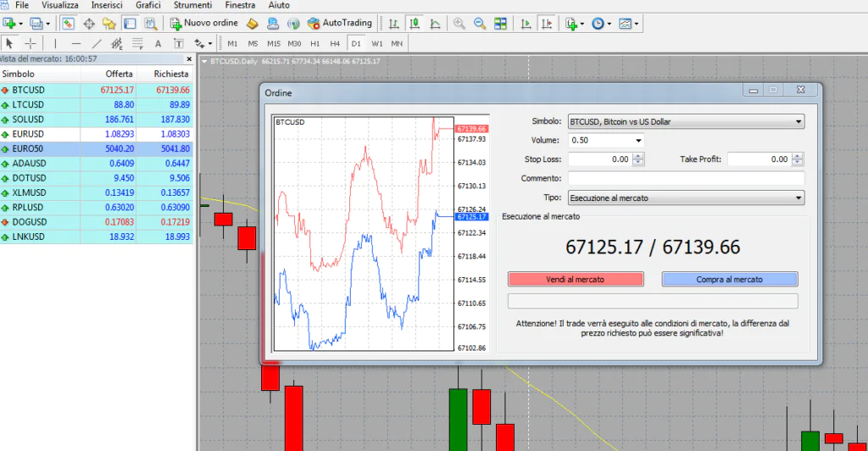Open the Inserisci menu
Image resolution: width=868 pixels, height=451 pixels.
point(107,5)
